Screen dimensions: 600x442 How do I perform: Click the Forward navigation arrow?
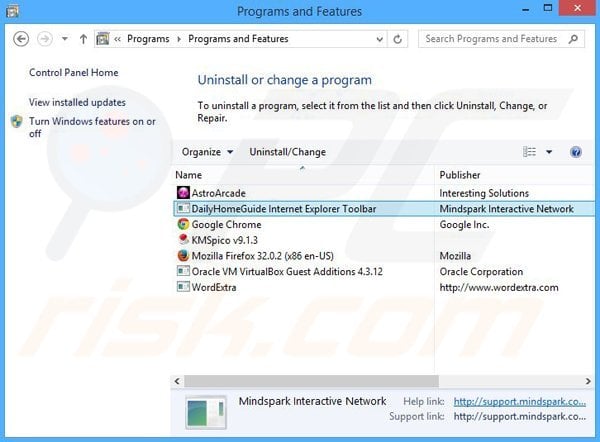[x=44, y=39]
